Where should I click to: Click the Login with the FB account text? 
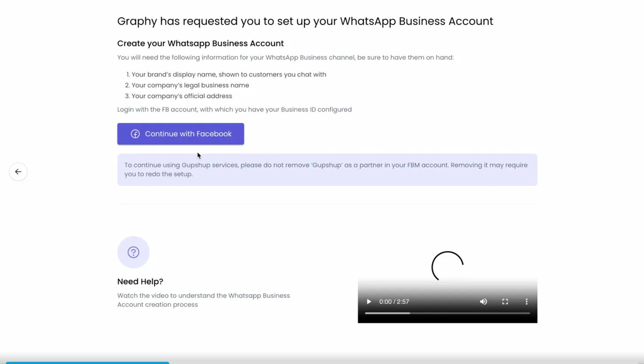tap(234, 109)
